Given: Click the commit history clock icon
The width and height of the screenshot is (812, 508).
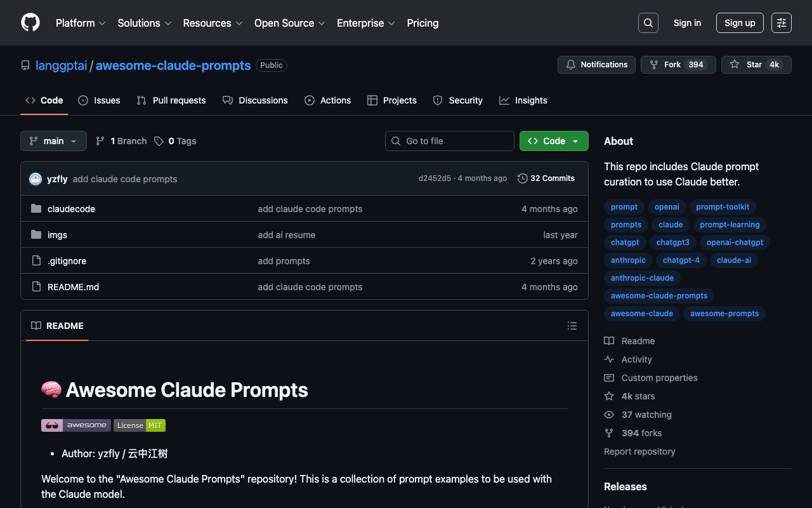Looking at the screenshot, I should (x=522, y=178).
